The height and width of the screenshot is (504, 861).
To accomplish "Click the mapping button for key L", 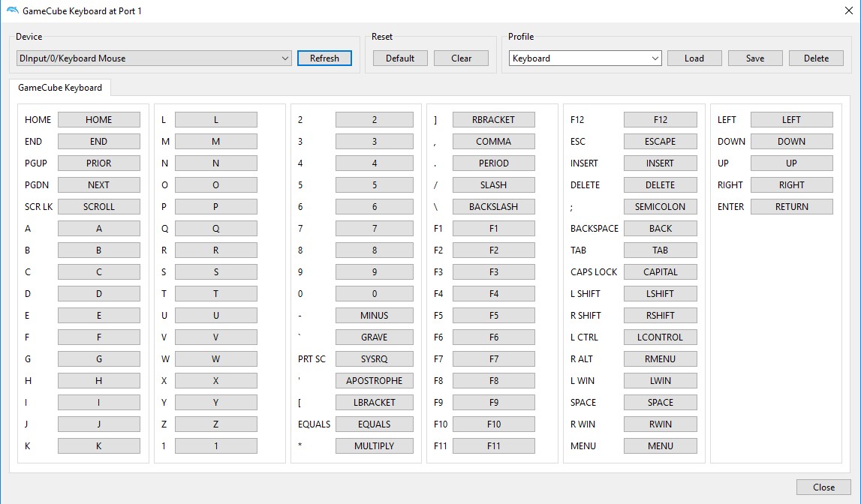I will click(215, 119).
